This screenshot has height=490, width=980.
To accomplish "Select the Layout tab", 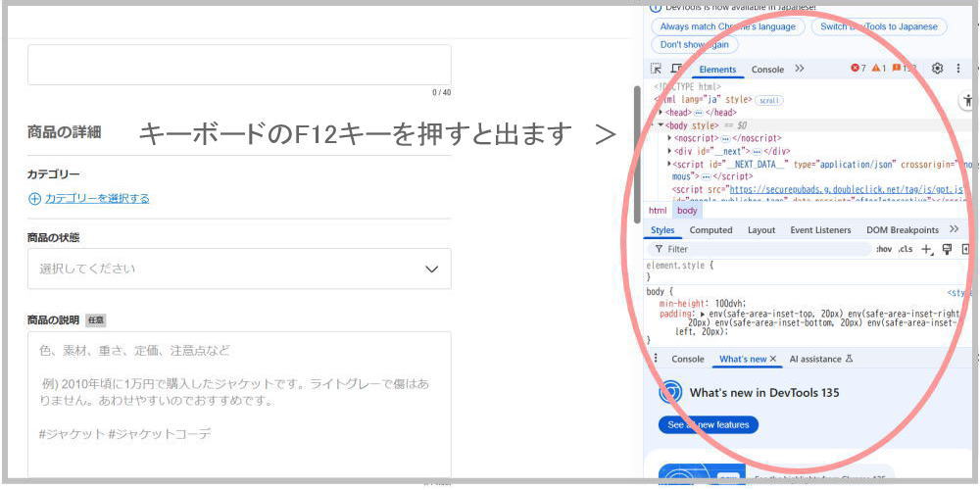I will coord(761,230).
